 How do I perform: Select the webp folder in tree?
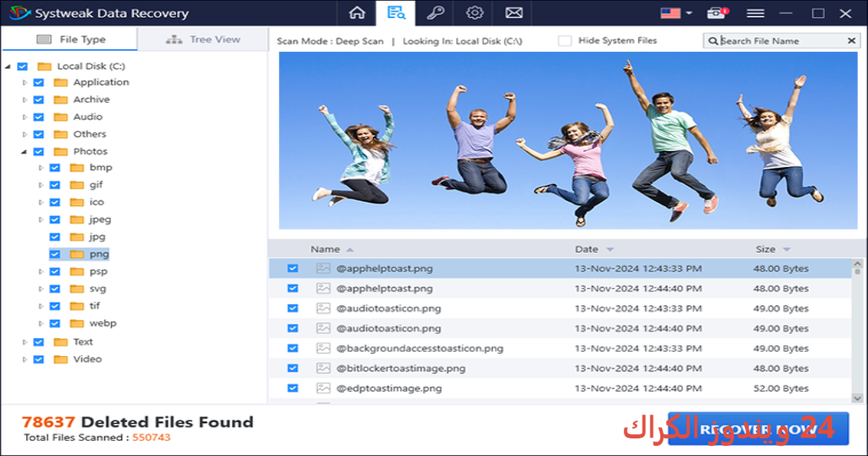103,323
